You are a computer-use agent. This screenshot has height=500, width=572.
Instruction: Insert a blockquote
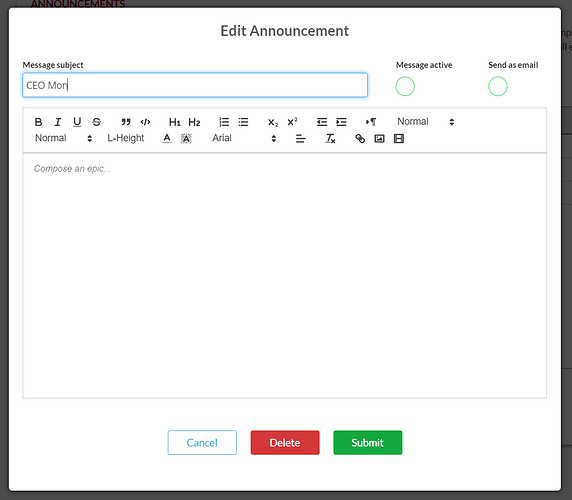pos(126,122)
